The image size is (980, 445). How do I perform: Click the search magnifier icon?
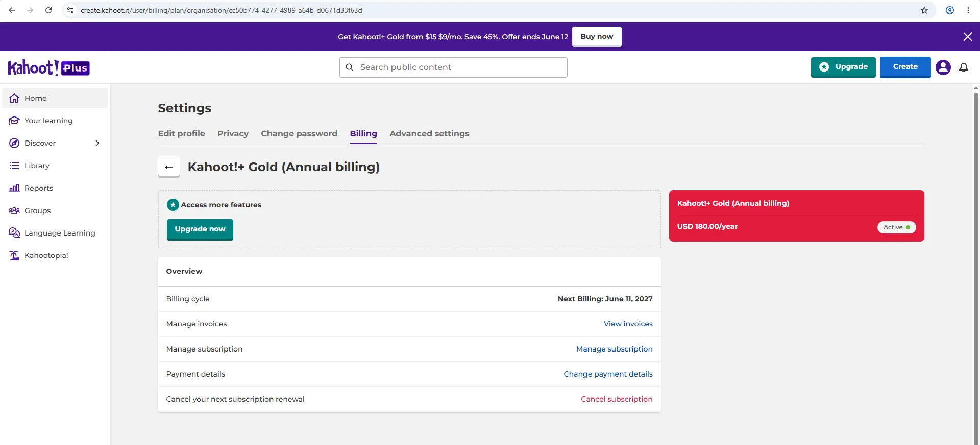click(350, 67)
